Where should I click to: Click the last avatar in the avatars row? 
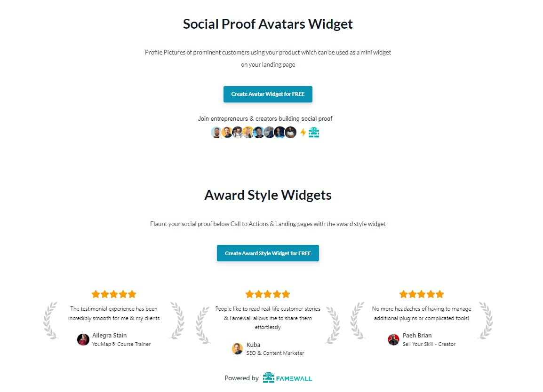coord(291,133)
